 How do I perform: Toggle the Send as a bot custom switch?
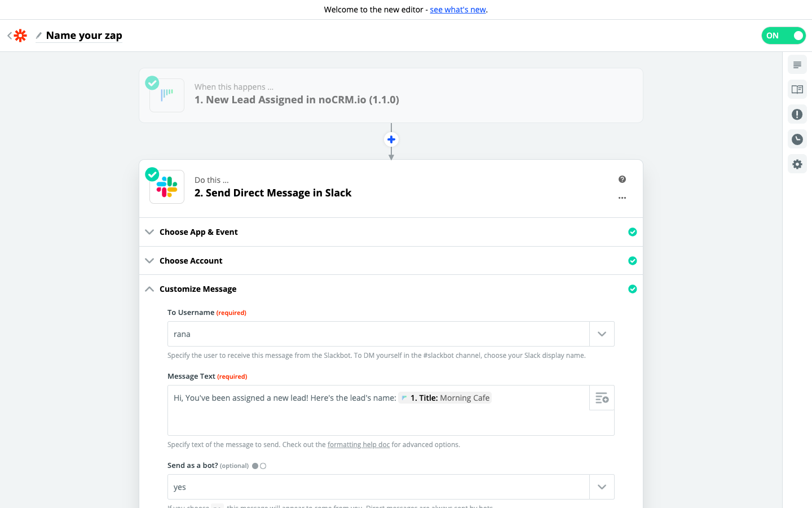tap(259, 466)
